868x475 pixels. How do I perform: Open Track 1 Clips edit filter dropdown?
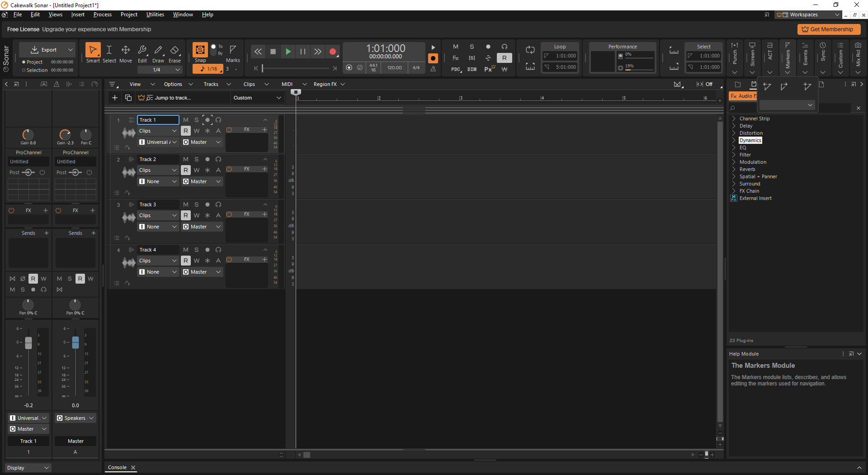tap(158, 131)
